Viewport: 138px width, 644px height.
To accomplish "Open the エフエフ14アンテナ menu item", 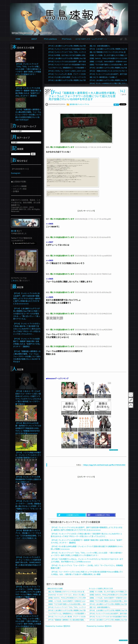I will coord(83,39).
